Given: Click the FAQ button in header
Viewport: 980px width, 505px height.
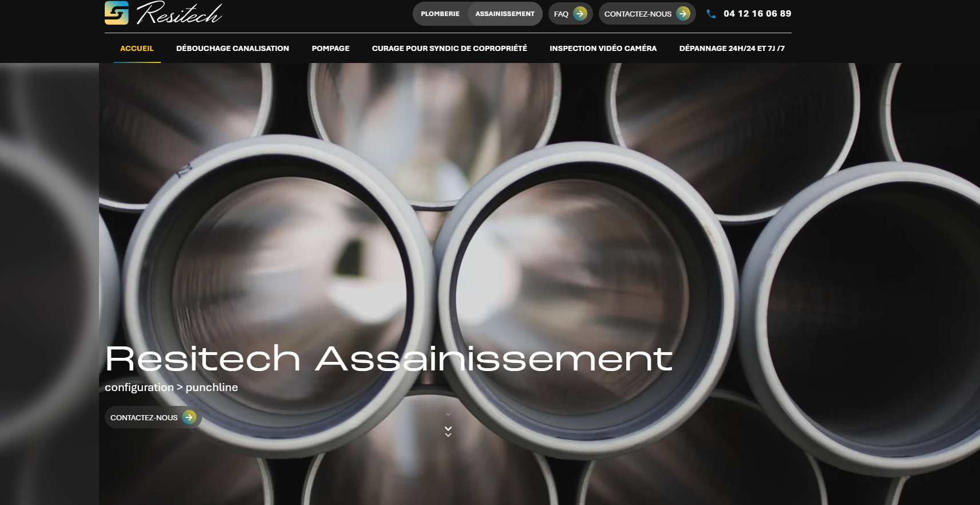Looking at the screenshot, I should [x=570, y=14].
